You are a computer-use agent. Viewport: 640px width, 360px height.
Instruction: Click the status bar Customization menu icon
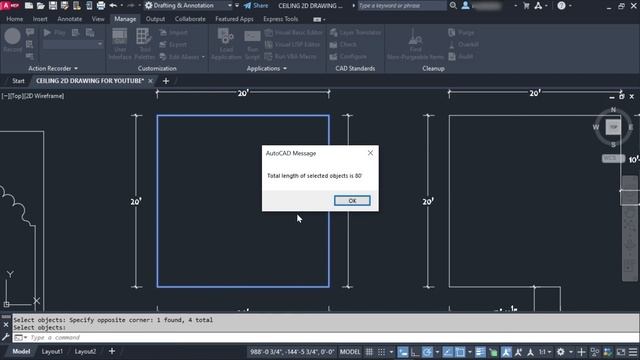[633, 351]
